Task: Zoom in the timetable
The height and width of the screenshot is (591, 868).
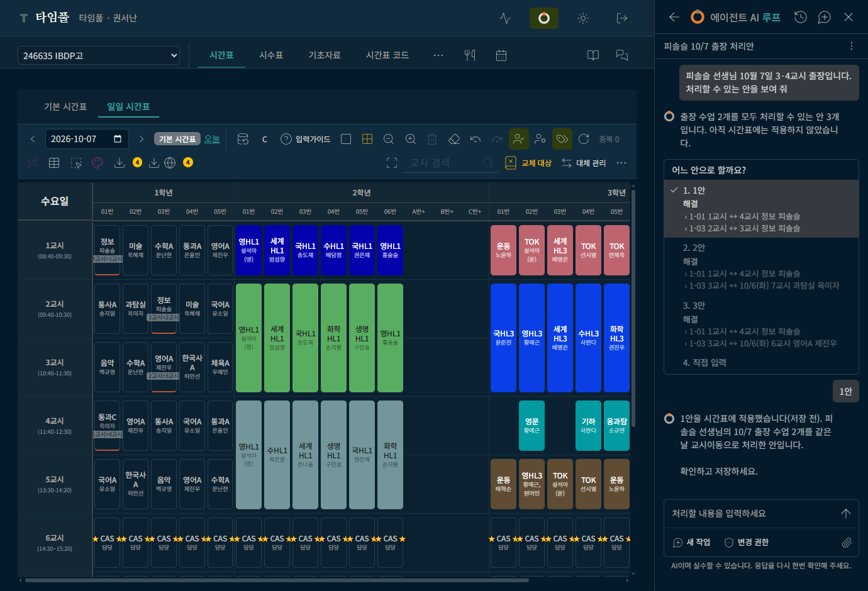Action: pos(411,139)
